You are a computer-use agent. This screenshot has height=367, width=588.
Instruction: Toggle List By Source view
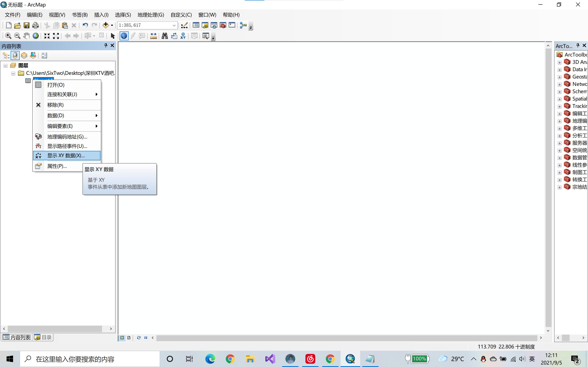[15, 56]
